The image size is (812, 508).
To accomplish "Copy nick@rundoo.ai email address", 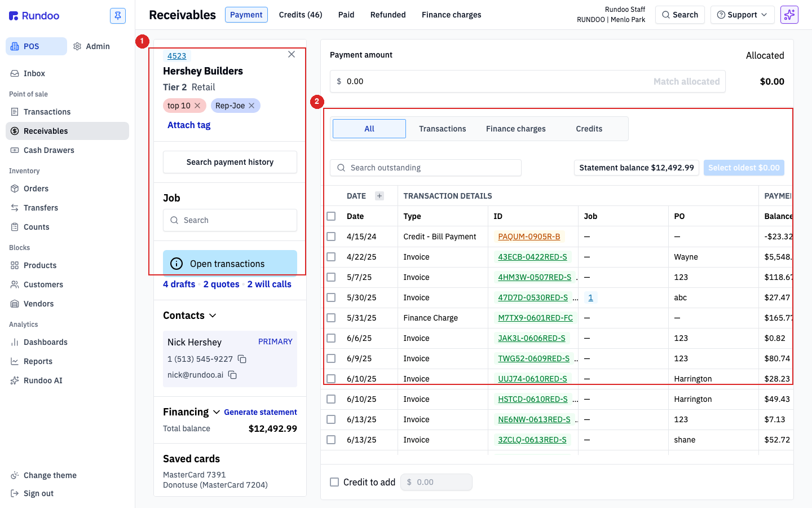I will pyautogui.click(x=232, y=375).
